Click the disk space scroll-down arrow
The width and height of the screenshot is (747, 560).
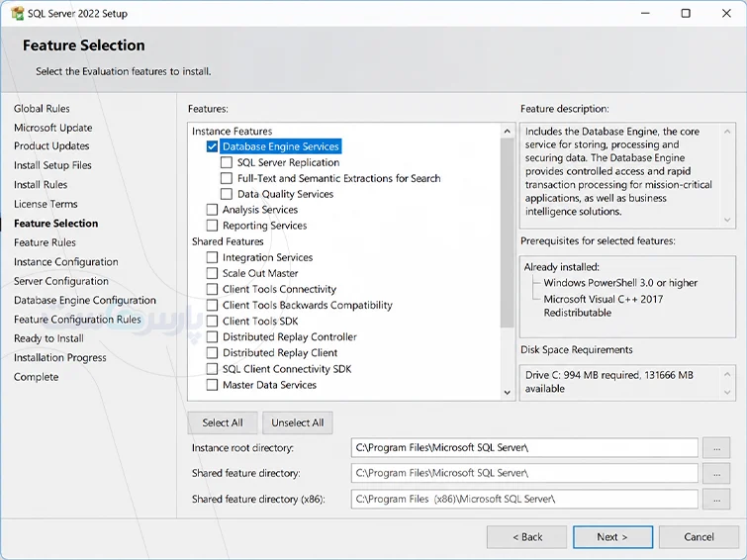pos(727,392)
